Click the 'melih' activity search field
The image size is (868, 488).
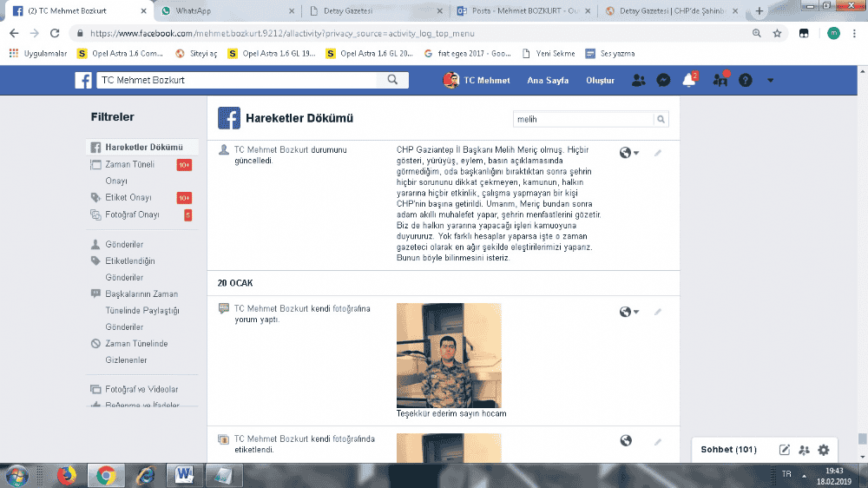pos(582,119)
